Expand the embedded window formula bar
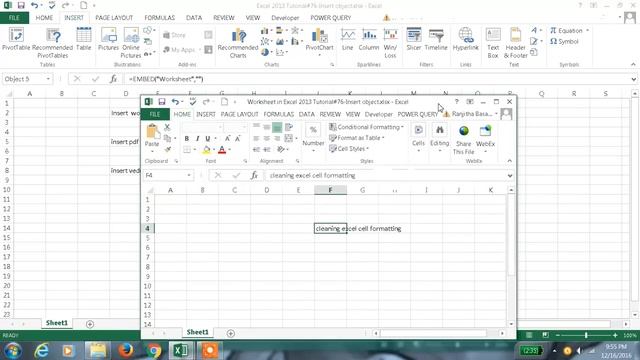Viewport: 640px width, 360px height. pos(509,176)
